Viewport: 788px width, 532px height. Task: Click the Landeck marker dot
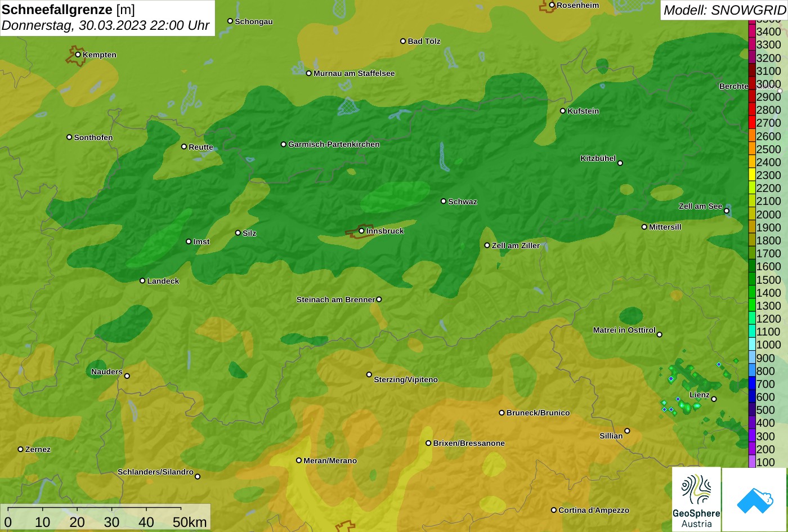pyautogui.click(x=142, y=280)
